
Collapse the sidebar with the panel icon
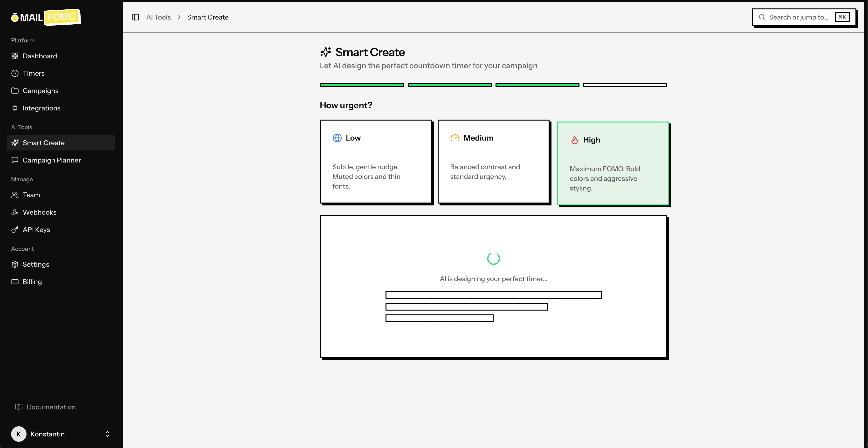point(136,17)
